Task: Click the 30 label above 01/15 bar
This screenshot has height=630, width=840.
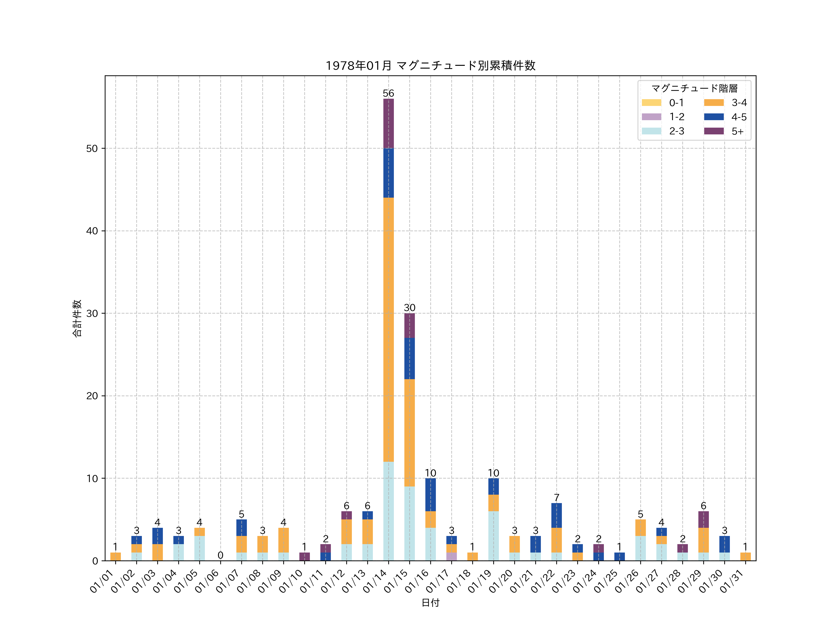Action: [x=409, y=307]
